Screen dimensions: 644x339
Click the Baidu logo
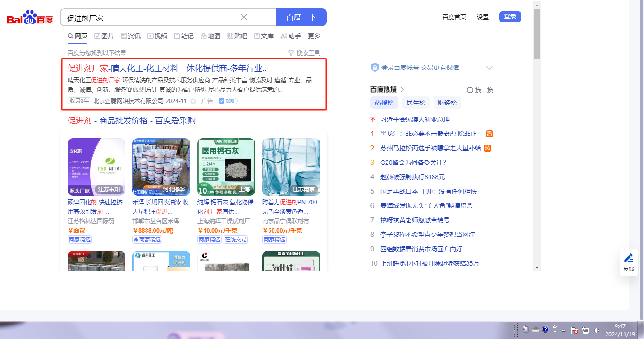click(30, 18)
